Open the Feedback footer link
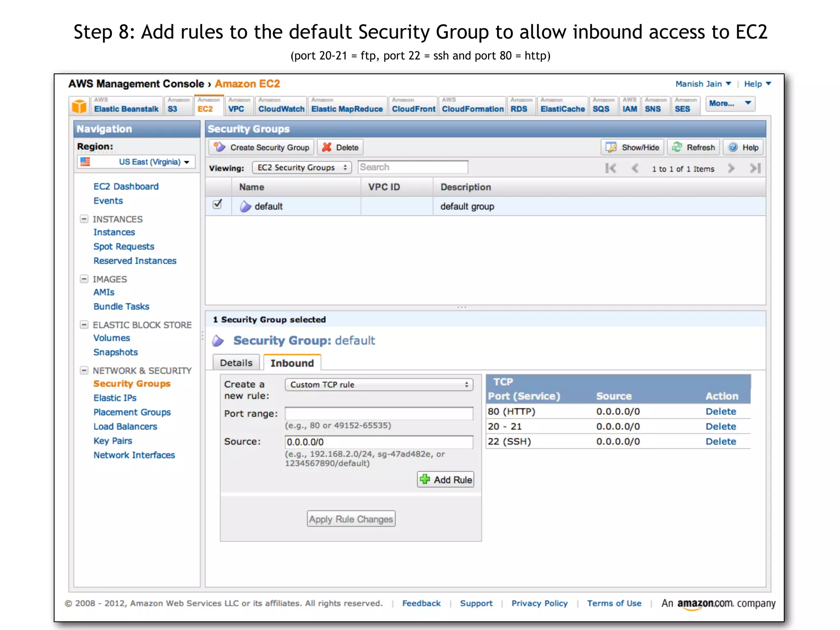Viewport: 840px width, 630px height. point(421,603)
